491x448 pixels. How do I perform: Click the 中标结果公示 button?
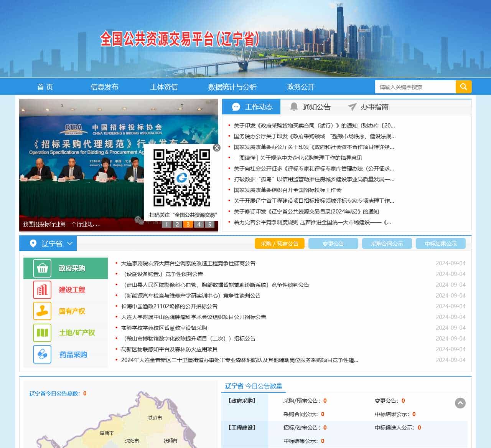(x=440, y=243)
